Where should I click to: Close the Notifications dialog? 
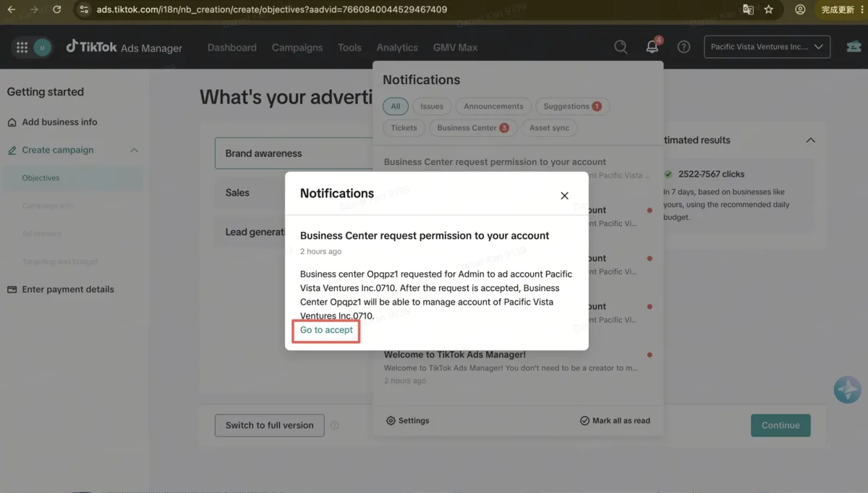564,195
